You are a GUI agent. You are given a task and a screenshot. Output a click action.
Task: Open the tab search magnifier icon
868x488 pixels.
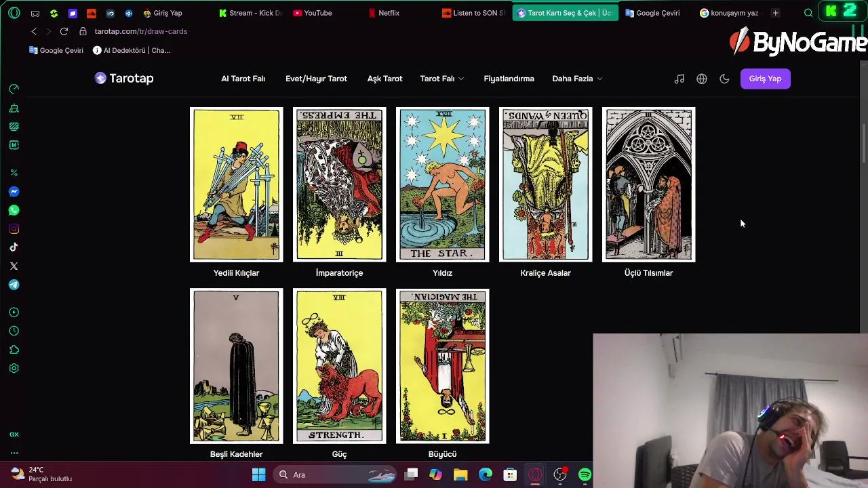808,13
